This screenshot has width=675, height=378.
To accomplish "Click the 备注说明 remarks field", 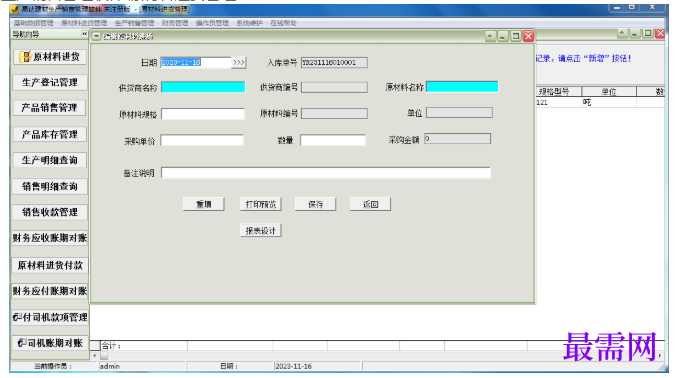I will [x=325, y=173].
